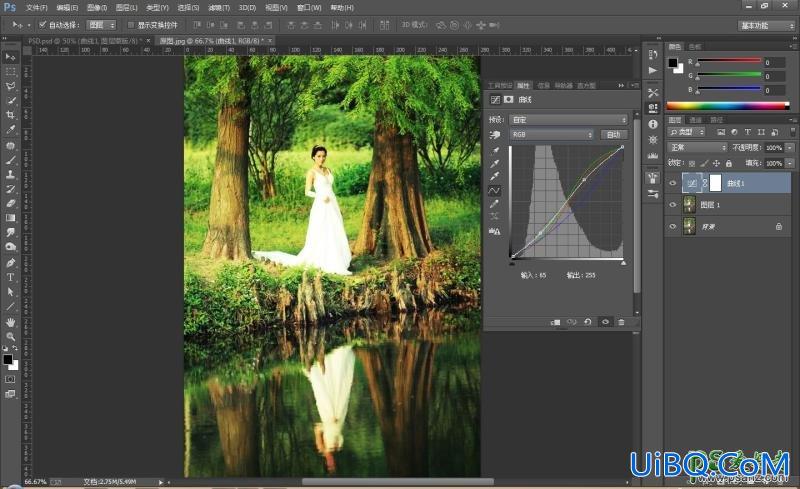
Task: Open the Window menu
Action: pyautogui.click(x=309, y=8)
